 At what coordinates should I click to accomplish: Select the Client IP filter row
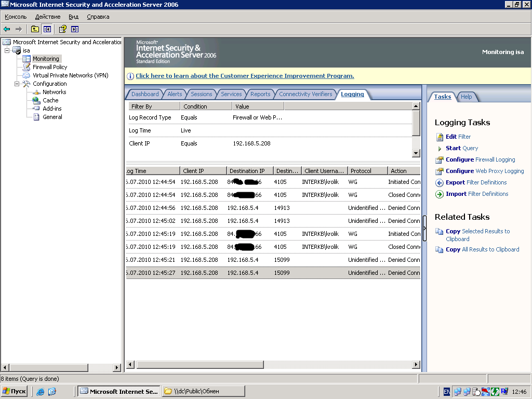click(x=269, y=143)
